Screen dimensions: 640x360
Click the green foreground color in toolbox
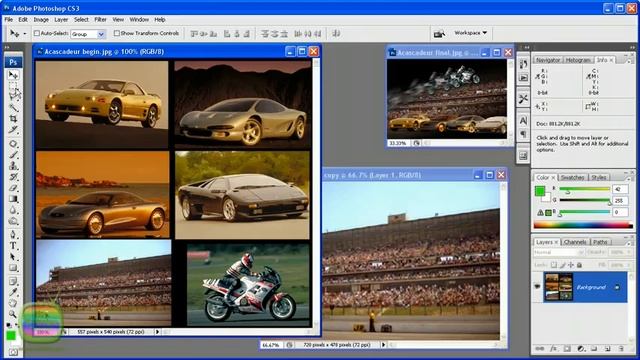pyautogui.click(x=11, y=335)
